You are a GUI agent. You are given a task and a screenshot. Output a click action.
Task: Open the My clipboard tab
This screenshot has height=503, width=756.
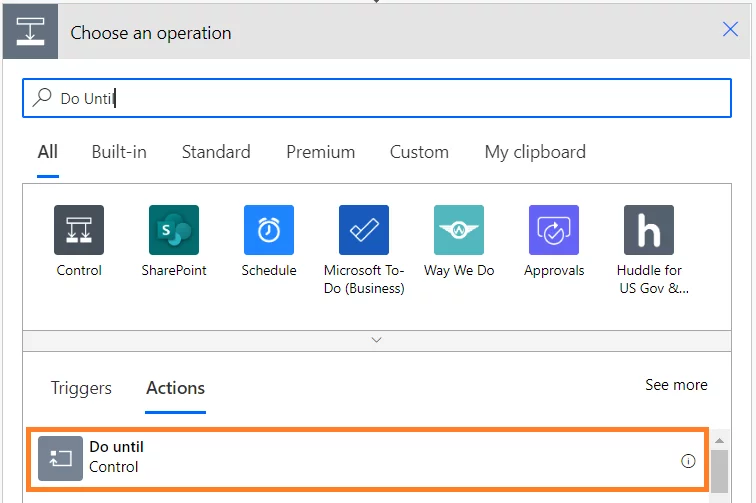[x=535, y=152]
